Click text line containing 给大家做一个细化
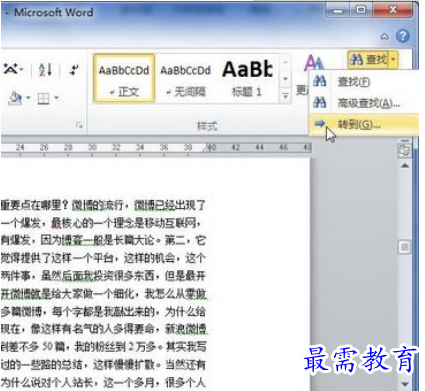425x391 pixels. 104,294
